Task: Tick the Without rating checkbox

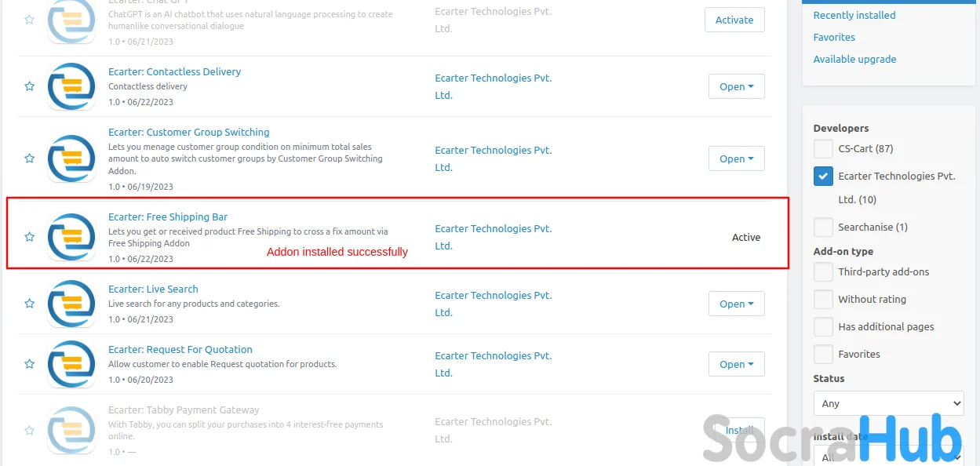Action: point(823,300)
